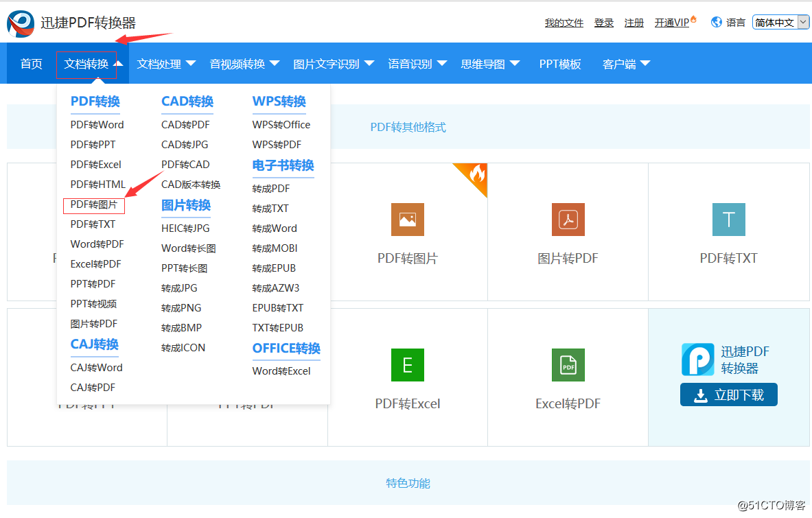This screenshot has width=812, height=518.
Task: Choose WPS转Office menu entry
Action: click(x=281, y=125)
